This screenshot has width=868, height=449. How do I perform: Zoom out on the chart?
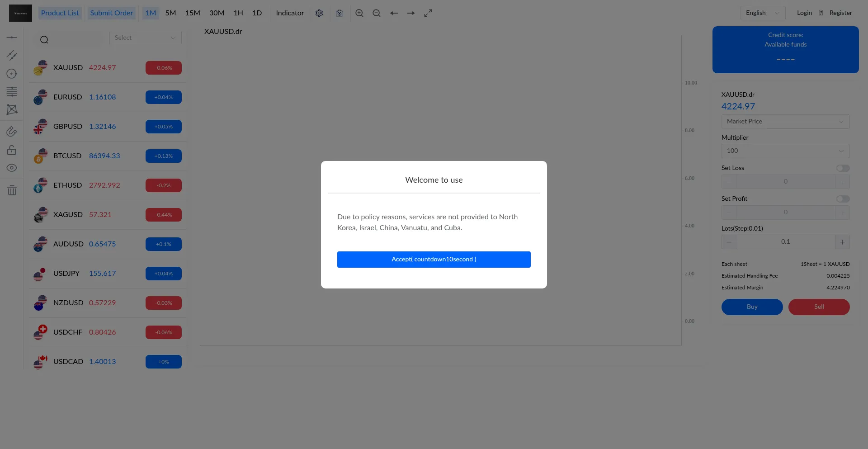(x=377, y=13)
